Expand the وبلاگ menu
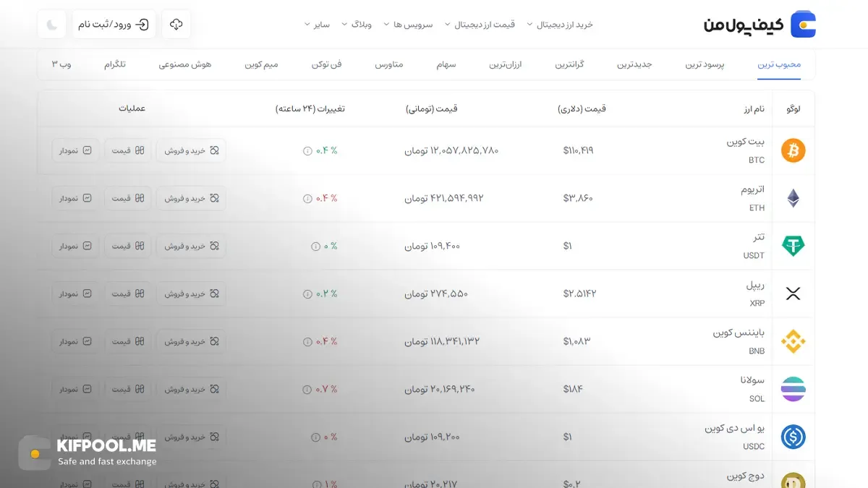The width and height of the screenshot is (868, 488). pyautogui.click(x=357, y=25)
